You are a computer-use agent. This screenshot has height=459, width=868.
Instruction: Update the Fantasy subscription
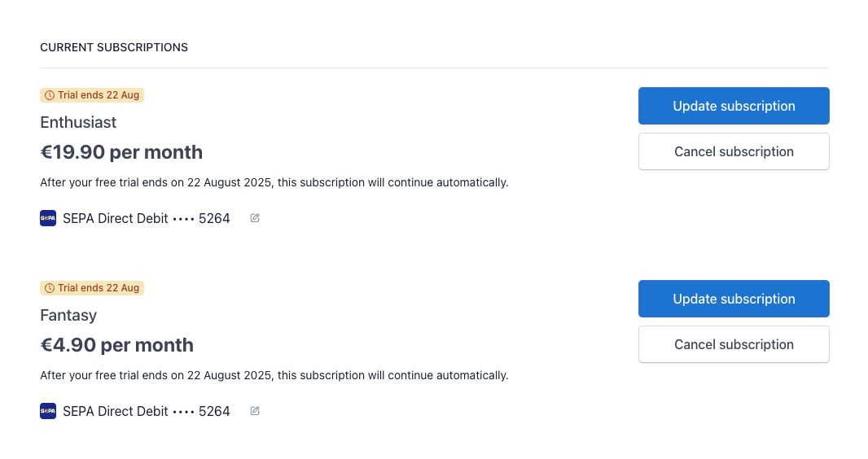tap(734, 299)
